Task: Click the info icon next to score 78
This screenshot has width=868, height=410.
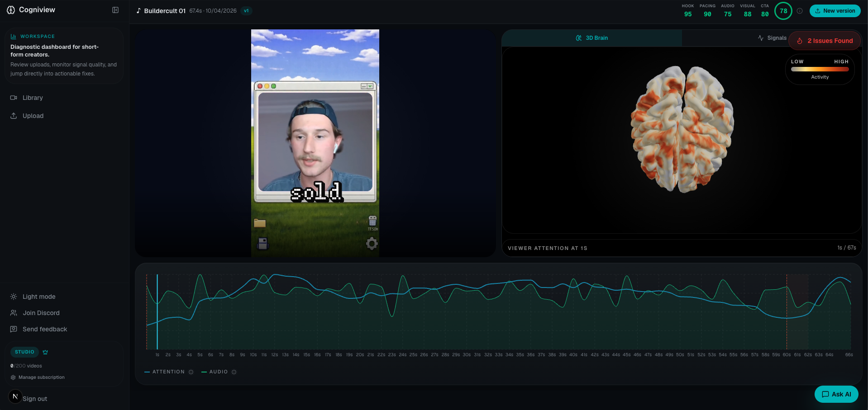Action: pos(800,11)
